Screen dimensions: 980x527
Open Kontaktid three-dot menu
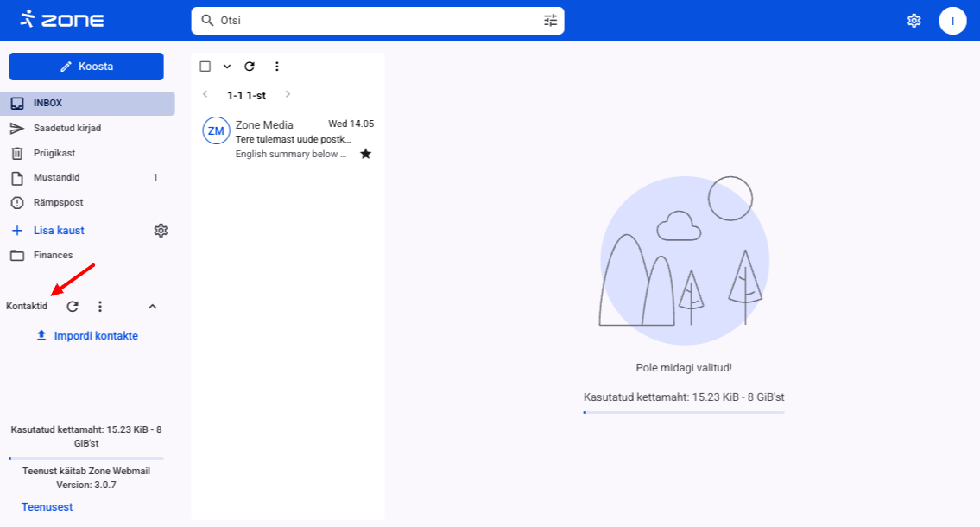[x=100, y=307]
